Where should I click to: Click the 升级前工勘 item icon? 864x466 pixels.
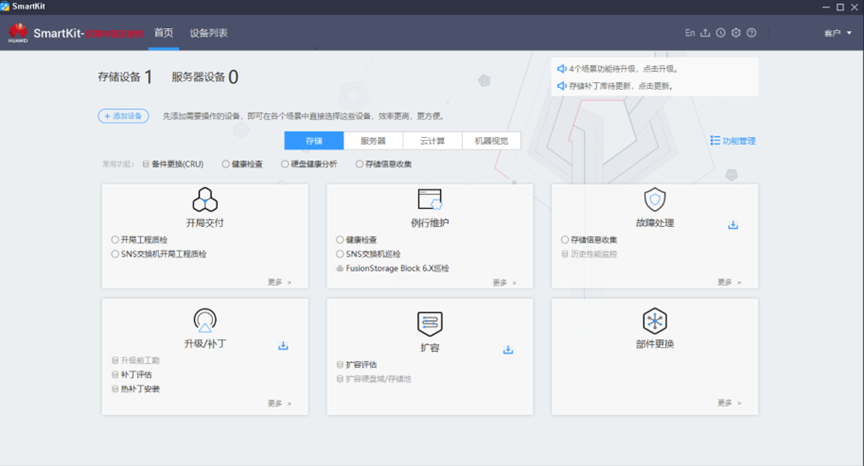point(115,360)
